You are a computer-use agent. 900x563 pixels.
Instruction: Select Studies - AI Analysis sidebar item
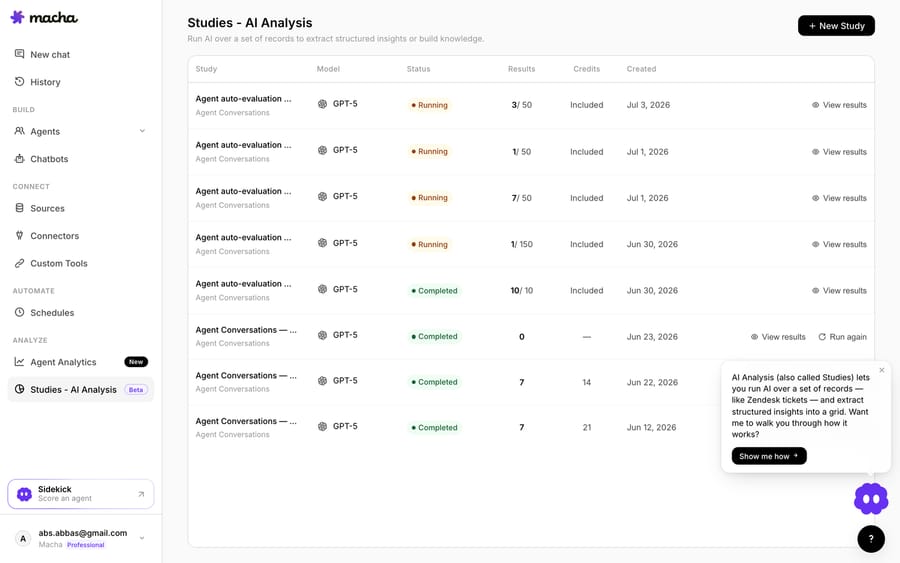click(x=80, y=390)
